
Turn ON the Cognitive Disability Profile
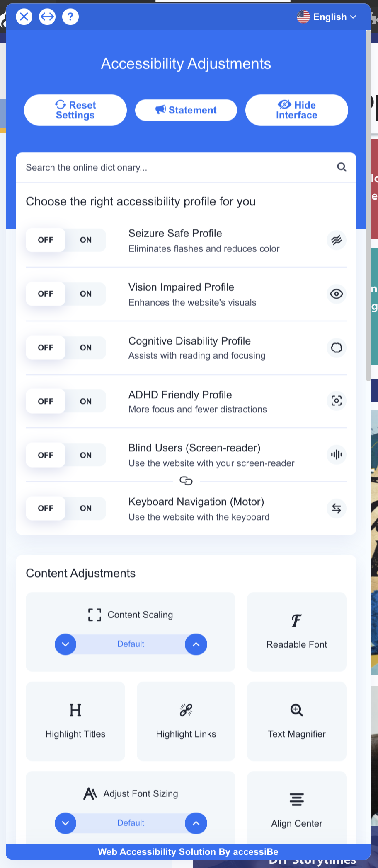[86, 347]
